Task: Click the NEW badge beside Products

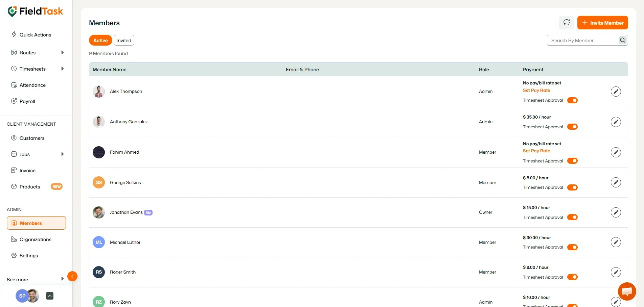Action: [x=56, y=186]
